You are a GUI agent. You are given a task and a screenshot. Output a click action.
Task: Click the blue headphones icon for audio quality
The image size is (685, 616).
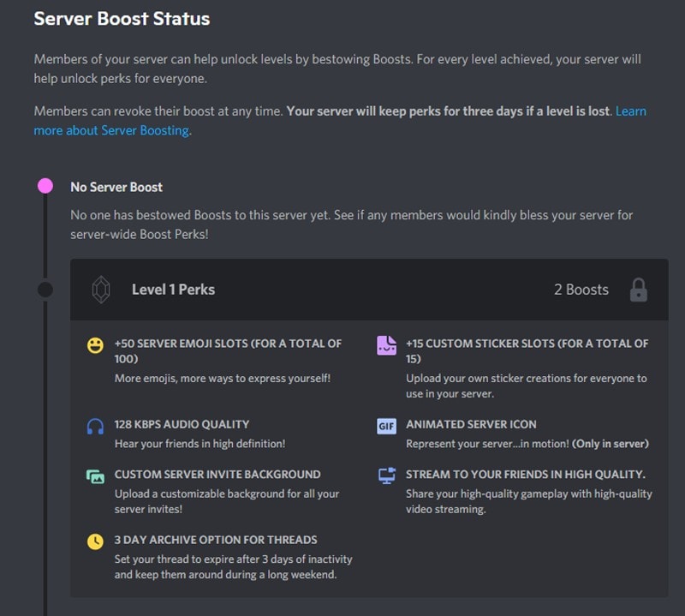click(x=95, y=426)
